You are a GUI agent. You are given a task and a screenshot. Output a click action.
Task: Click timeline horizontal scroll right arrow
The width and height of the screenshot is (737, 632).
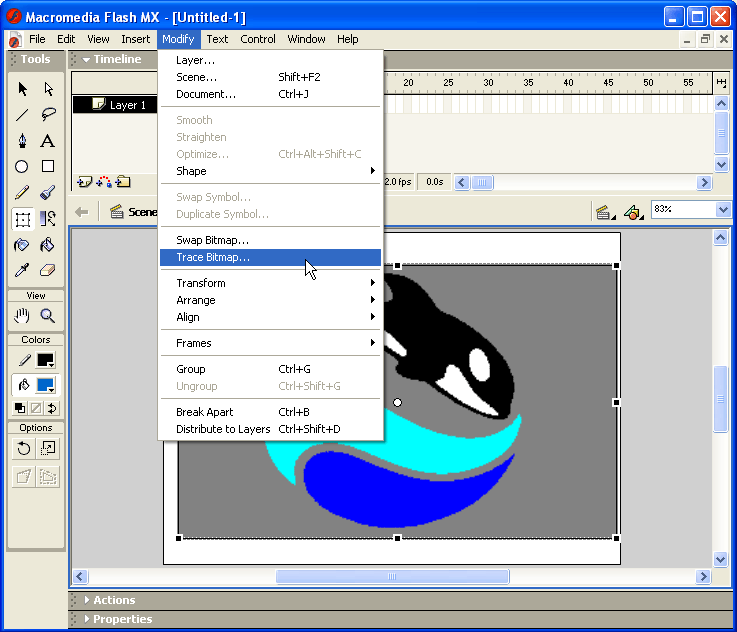pos(704,182)
